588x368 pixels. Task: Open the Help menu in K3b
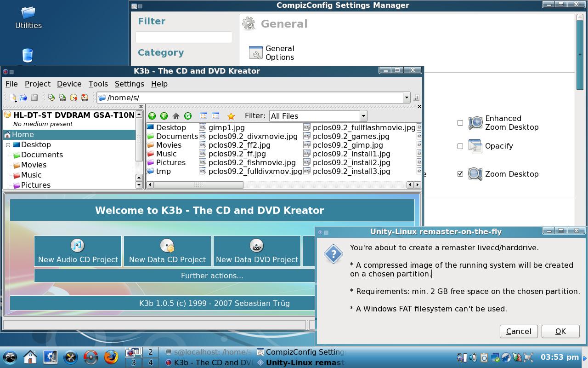159,84
